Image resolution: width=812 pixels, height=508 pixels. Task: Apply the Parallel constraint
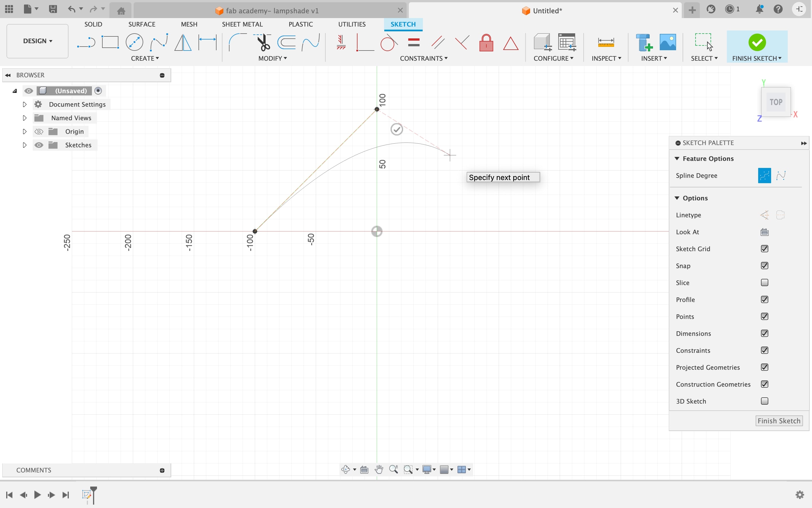tap(438, 42)
